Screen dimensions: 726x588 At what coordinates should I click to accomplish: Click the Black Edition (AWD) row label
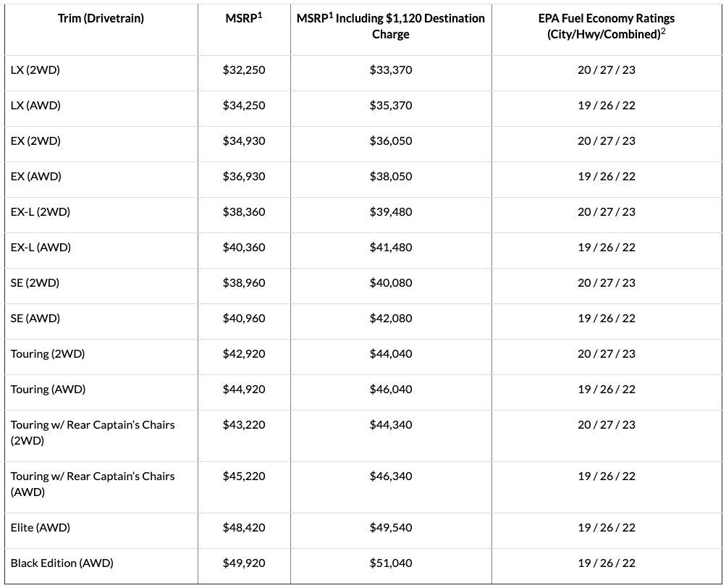click(x=62, y=563)
